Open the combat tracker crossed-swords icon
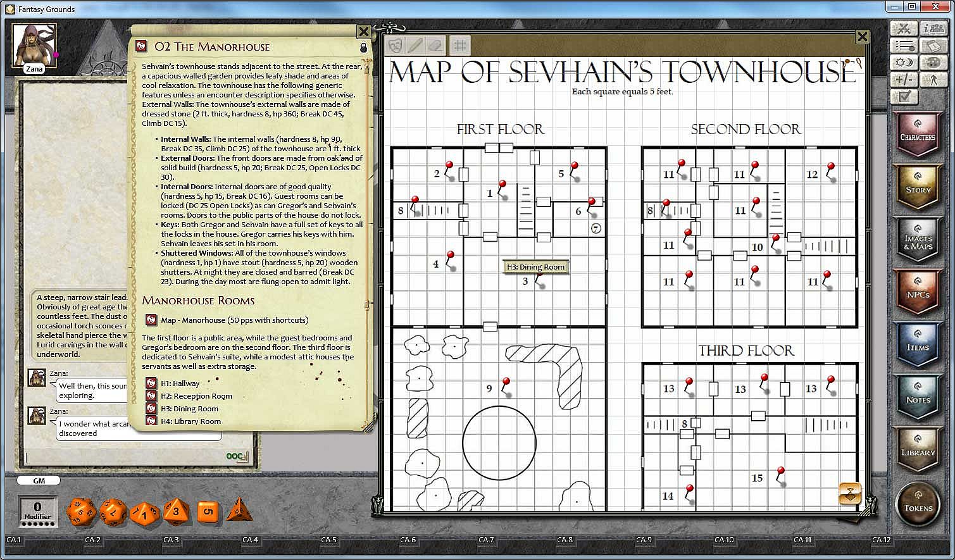955x560 pixels. 904,29
